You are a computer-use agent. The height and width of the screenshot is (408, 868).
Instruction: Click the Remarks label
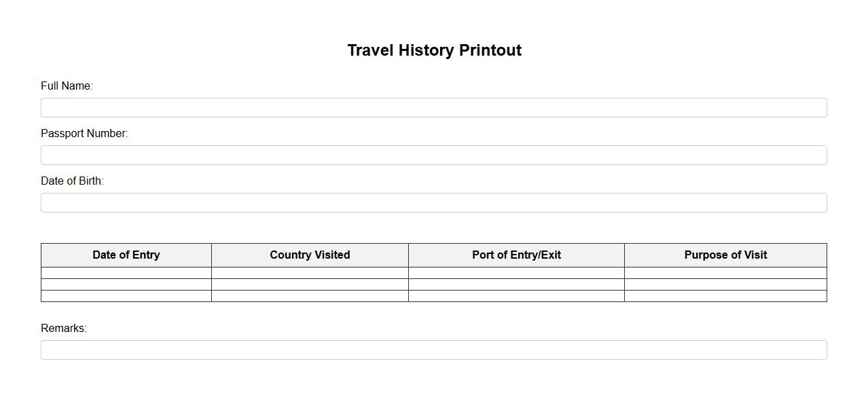click(x=64, y=329)
